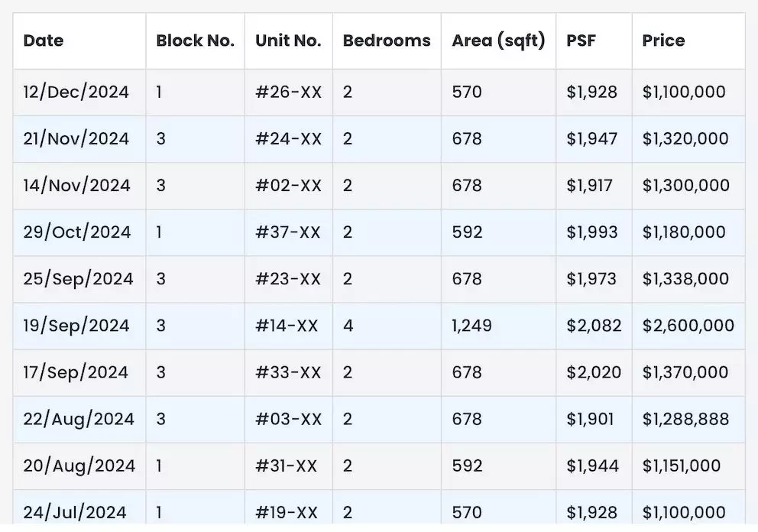The width and height of the screenshot is (758, 532).
Task: Select the 20/Aug/2024 date cell
Action: point(79,465)
